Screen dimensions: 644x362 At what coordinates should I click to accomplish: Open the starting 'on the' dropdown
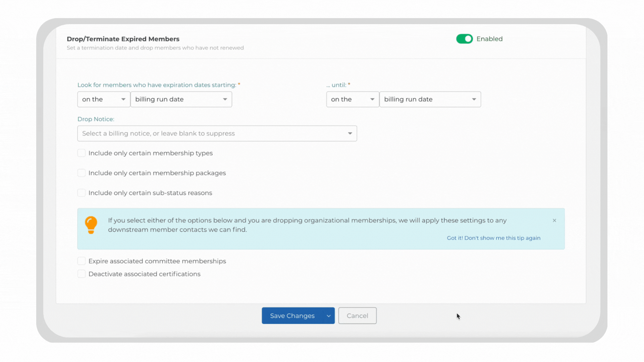pos(104,99)
